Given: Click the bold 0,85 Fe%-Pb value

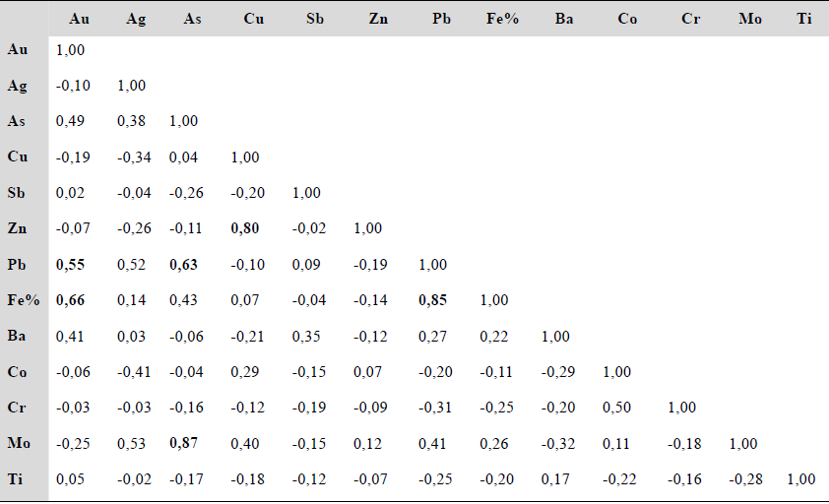Looking at the screenshot, I should pyautogui.click(x=432, y=300).
